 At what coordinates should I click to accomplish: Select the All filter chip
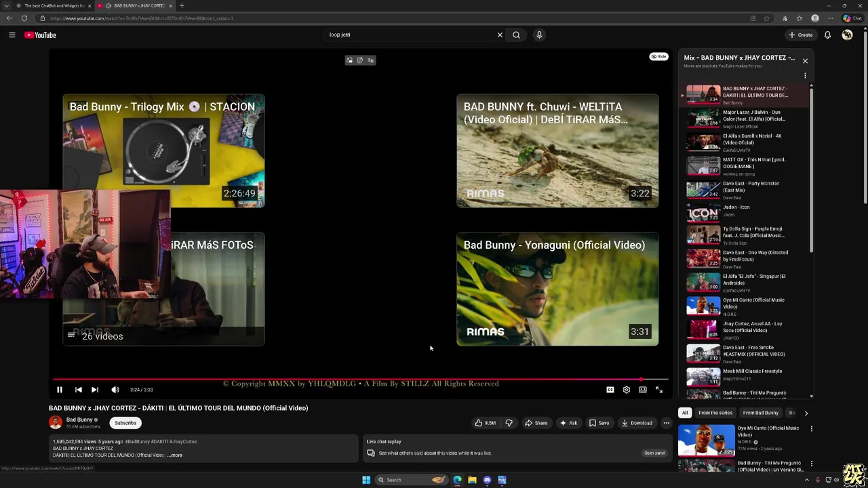(685, 413)
